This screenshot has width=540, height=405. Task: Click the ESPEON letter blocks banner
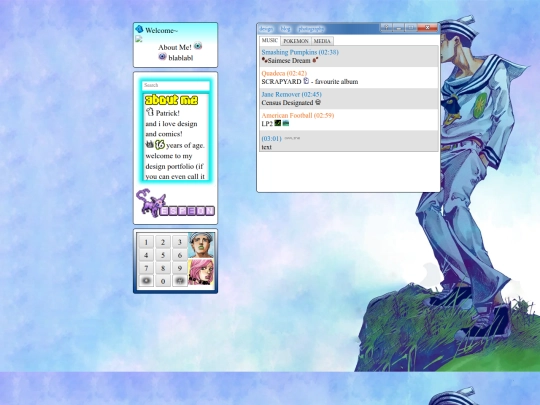tap(187, 211)
